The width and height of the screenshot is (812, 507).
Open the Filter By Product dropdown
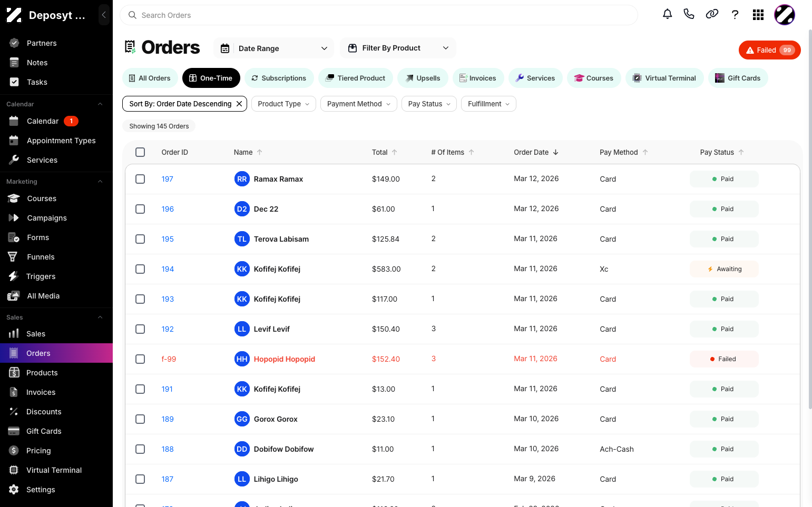coord(398,48)
